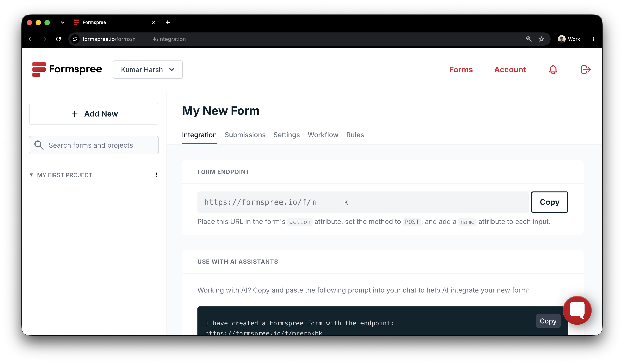Go to Forms in top navigation
Viewport: 624px width, 364px height.
(461, 70)
